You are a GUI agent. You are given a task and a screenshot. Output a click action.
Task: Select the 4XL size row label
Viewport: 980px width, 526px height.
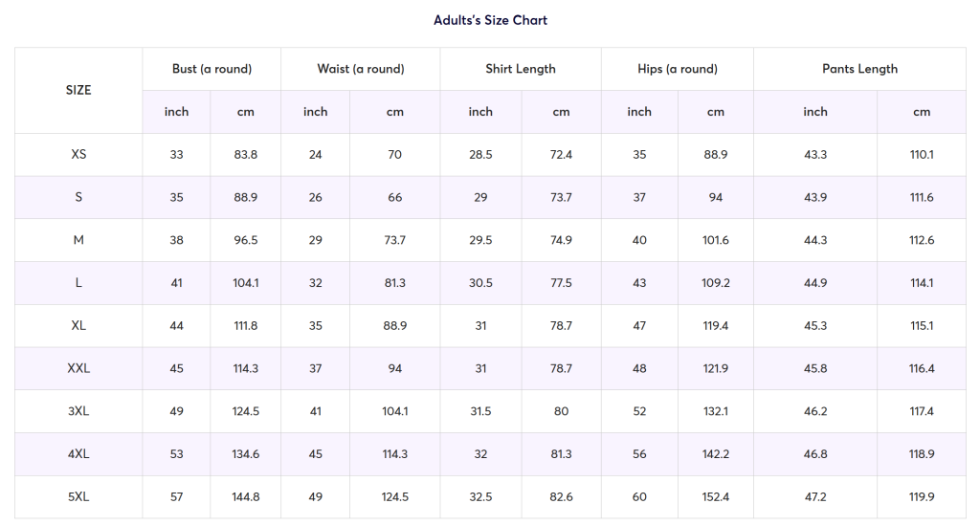(x=78, y=454)
